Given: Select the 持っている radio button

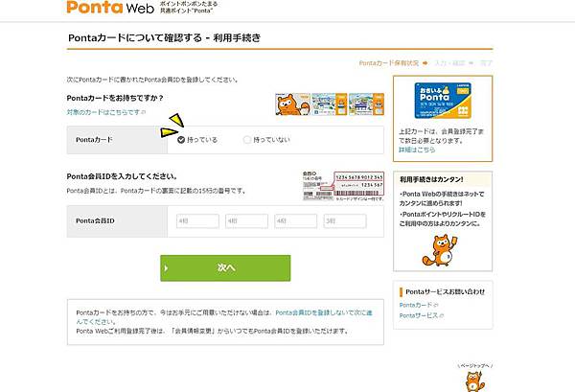Looking at the screenshot, I should [181, 140].
